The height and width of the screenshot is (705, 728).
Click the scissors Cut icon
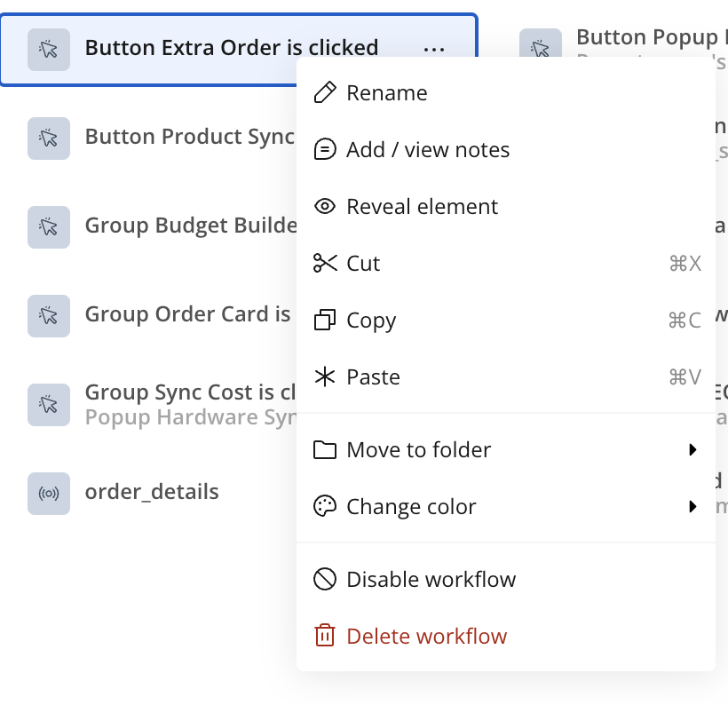[x=326, y=264]
